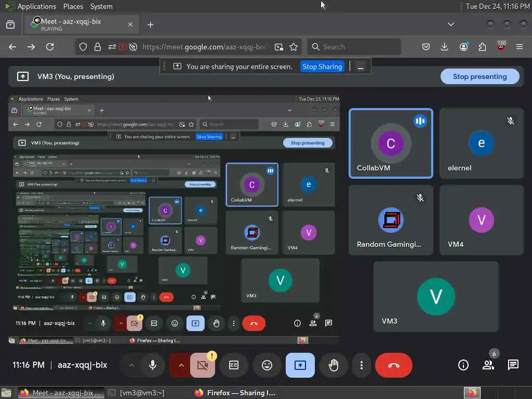The height and width of the screenshot is (399, 532).
Task: Leave the call with the red button
Action: pyautogui.click(x=394, y=365)
